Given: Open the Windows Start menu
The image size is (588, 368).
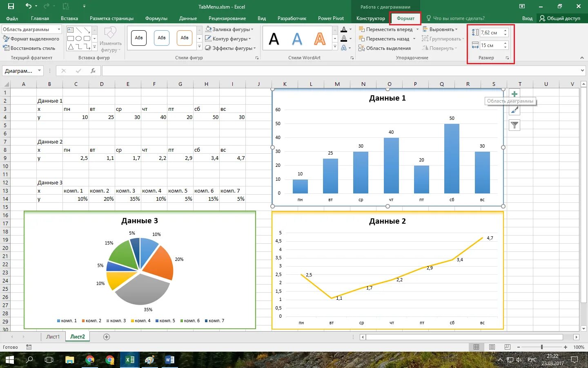Looking at the screenshot, I should coord(9,360).
